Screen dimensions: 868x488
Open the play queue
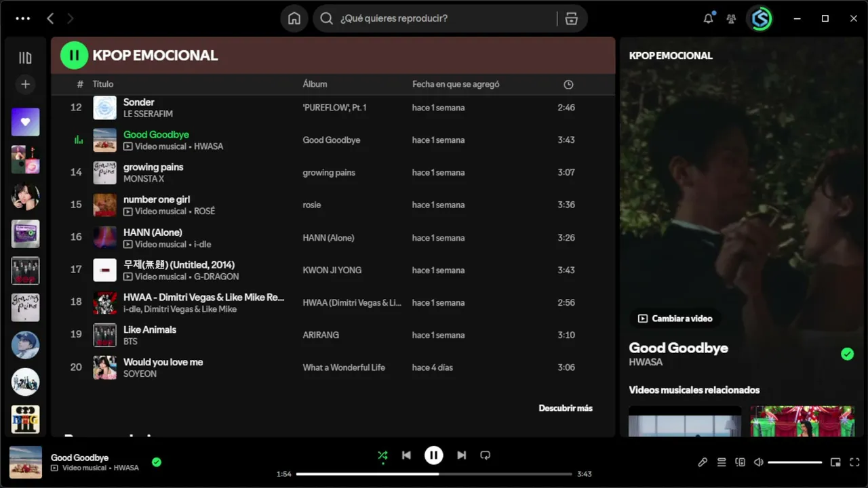tap(722, 462)
